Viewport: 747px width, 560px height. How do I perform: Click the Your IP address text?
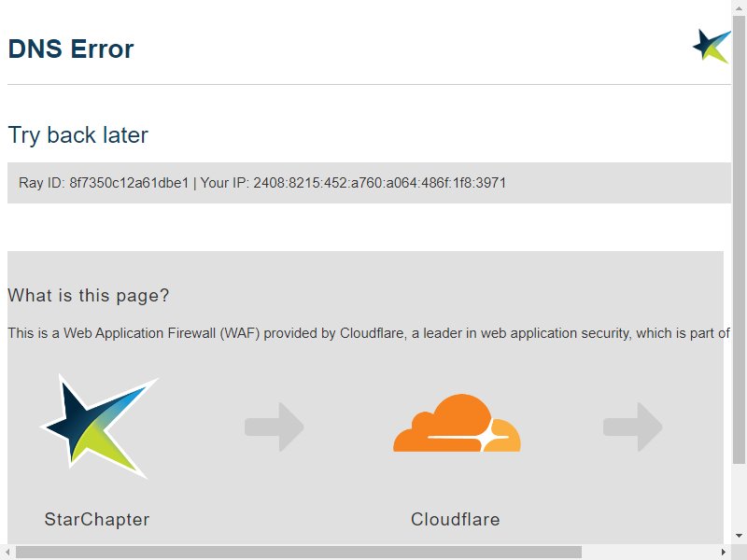353,183
